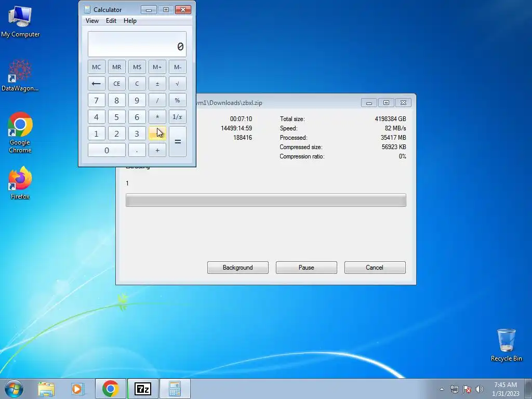This screenshot has width=532, height=399.
Task: Maximize the 7-Zip extraction dialog
Action: [386, 103]
